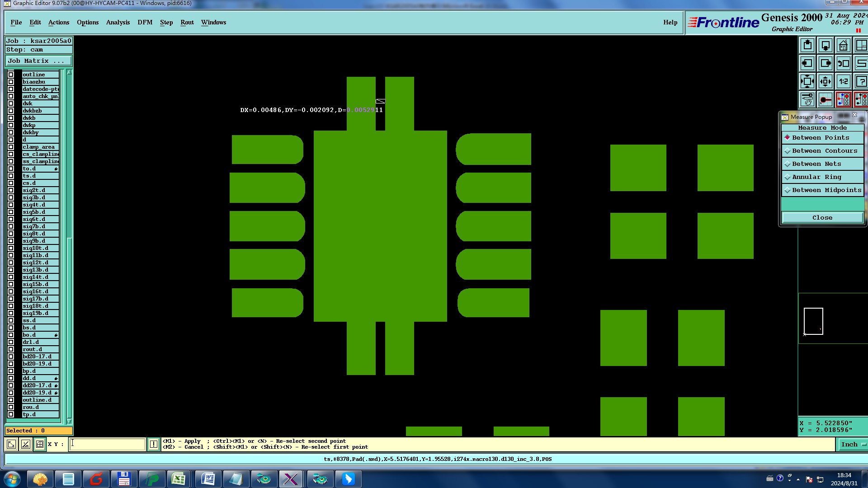
Task: Click the pan up icon
Action: click(x=807, y=46)
